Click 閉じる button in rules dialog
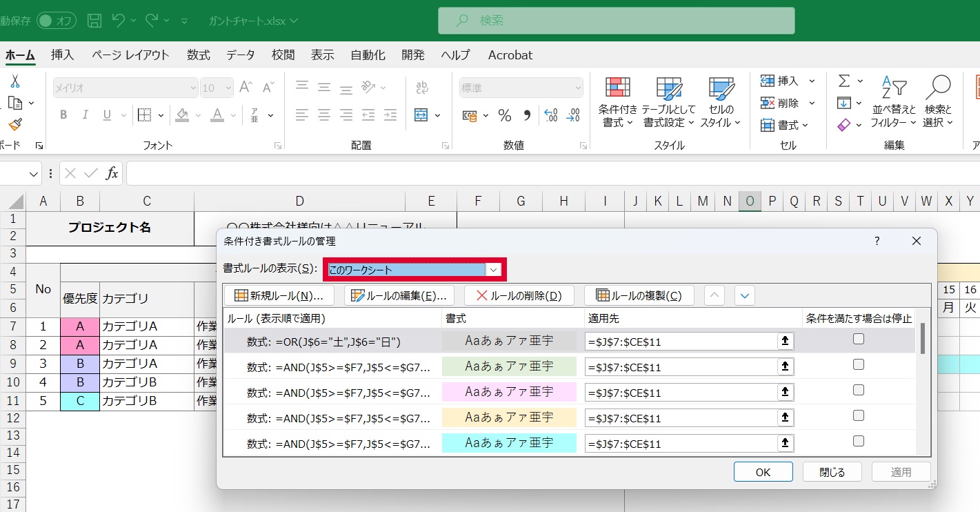This screenshot has width=980, height=512. tap(832, 472)
